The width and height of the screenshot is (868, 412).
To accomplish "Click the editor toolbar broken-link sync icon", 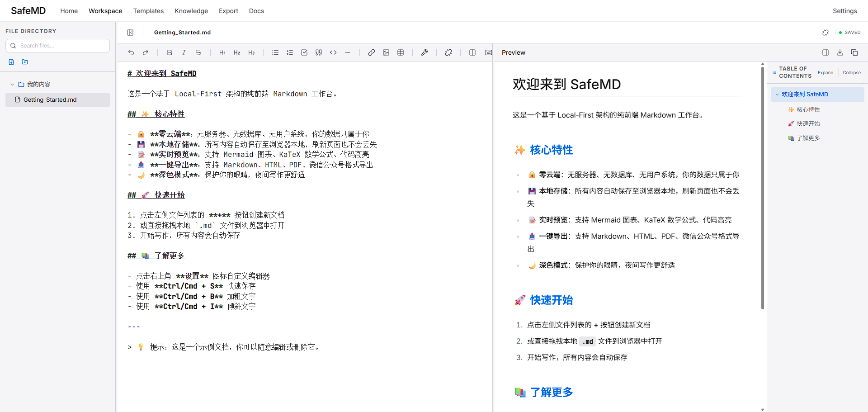I will pos(448,52).
